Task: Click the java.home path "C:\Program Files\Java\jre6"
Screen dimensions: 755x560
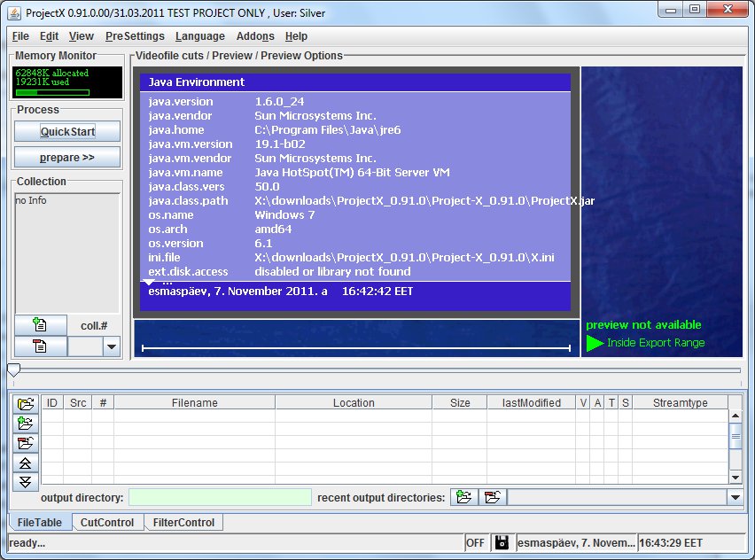Action: 327,130
